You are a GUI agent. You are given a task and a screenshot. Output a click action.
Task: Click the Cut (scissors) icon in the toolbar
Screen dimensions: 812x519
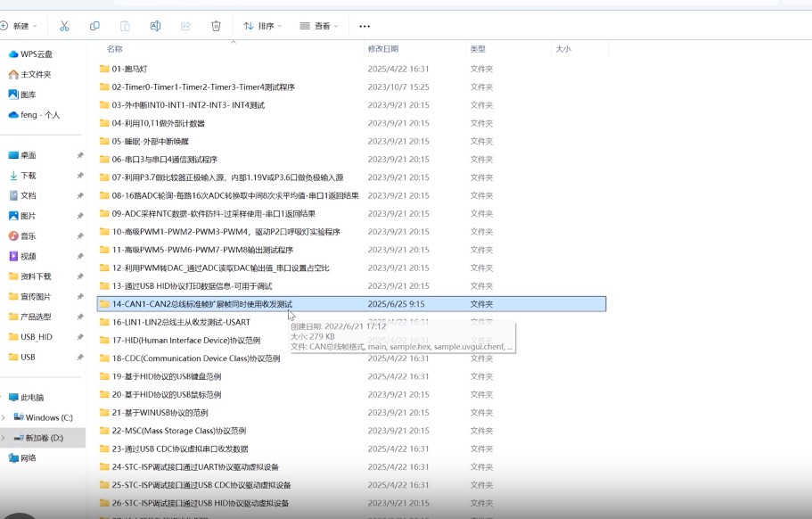63,26
